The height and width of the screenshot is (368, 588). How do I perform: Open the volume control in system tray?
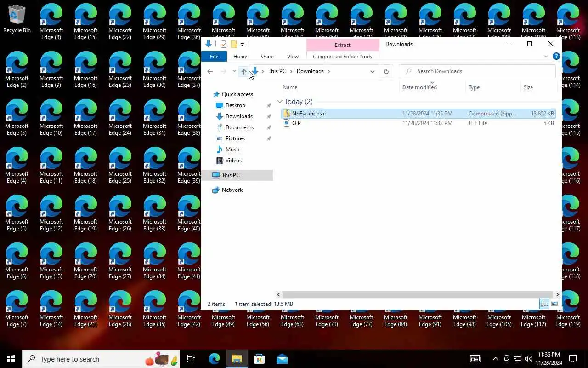point(529,359)
